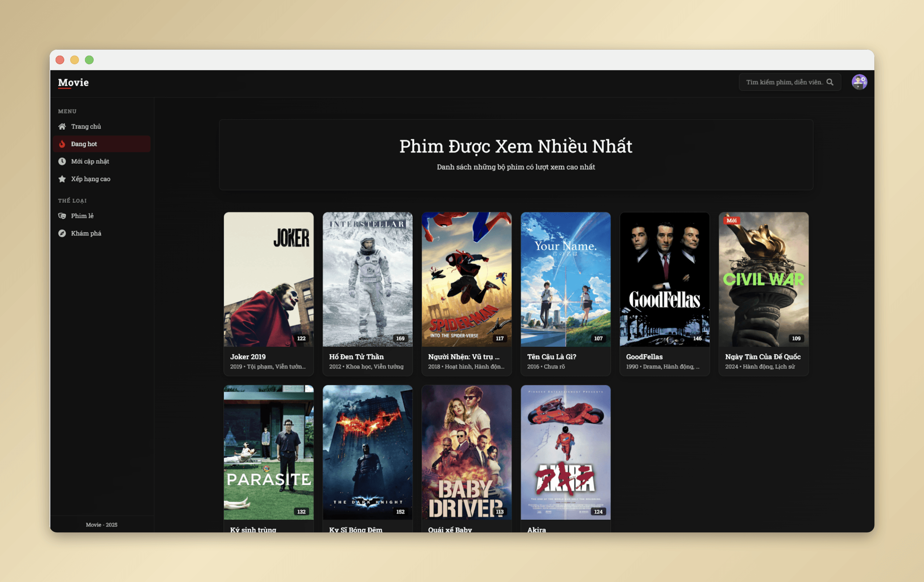This screenshot has height=582, width=924.
Task: Open the user avatar profile
Action: pyautogui.click(x=859, y=82)
